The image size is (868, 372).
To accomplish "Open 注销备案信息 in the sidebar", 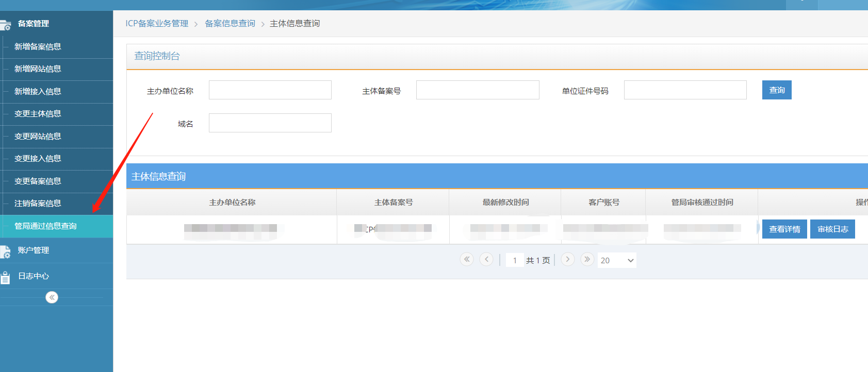I will point(38,204).
